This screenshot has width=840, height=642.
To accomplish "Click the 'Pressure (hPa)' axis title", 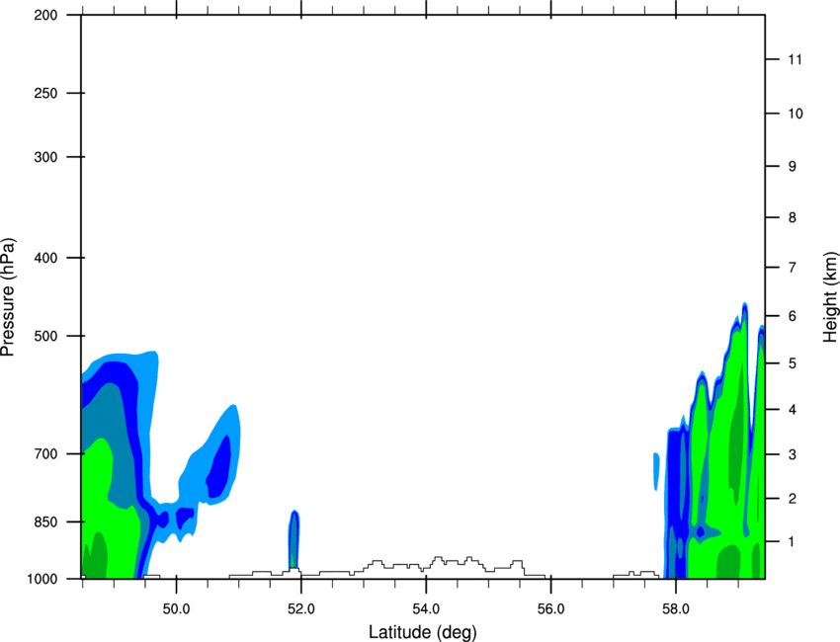I will pos(8,297).
